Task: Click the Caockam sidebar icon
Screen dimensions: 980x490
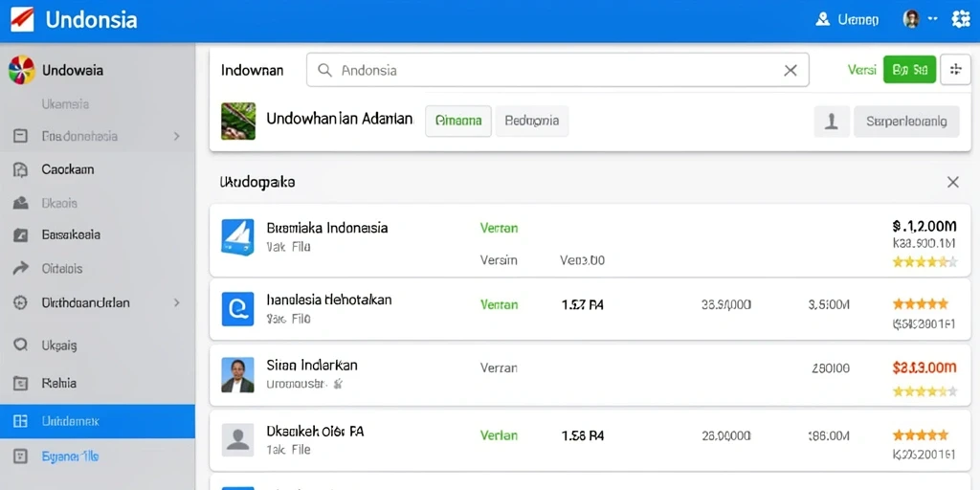Action: [21, 169]
